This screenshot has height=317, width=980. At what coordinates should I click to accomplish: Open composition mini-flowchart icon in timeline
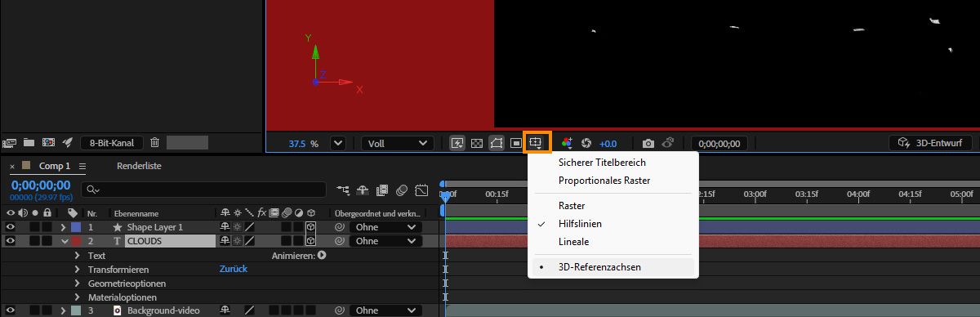pos(342,190)
